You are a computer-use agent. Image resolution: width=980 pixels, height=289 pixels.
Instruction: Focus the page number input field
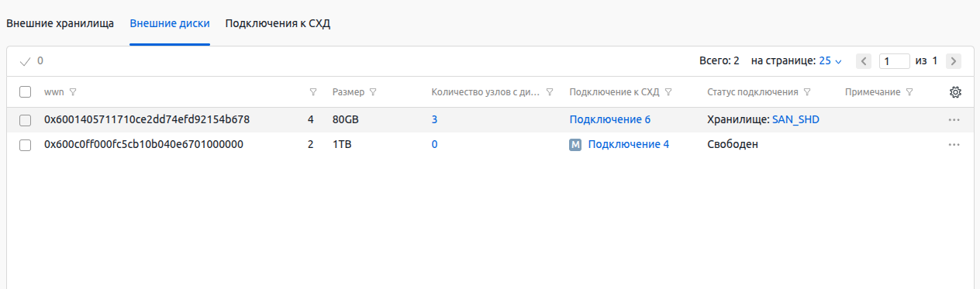coord(895,61)
